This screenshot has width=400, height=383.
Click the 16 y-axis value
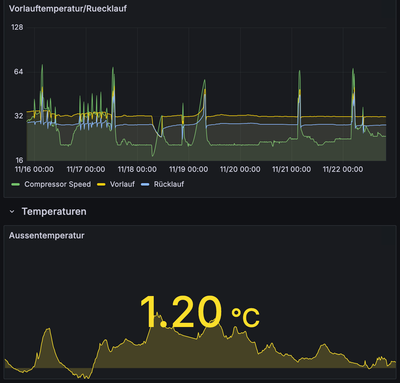[x=19, y=160]
